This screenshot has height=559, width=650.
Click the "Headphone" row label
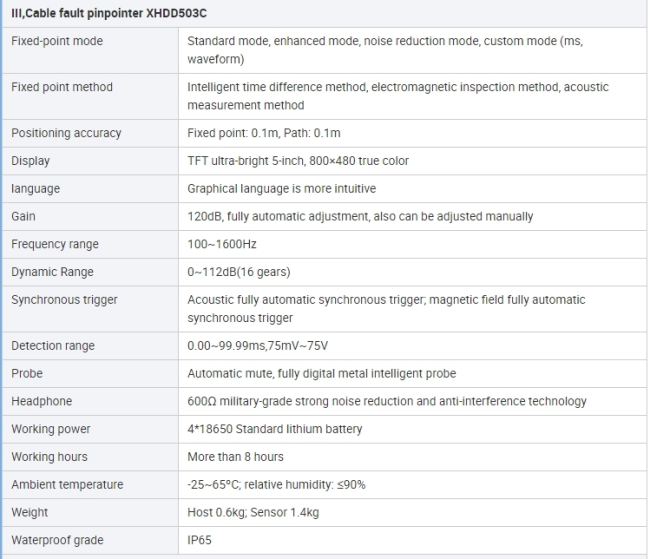point(42,401)
